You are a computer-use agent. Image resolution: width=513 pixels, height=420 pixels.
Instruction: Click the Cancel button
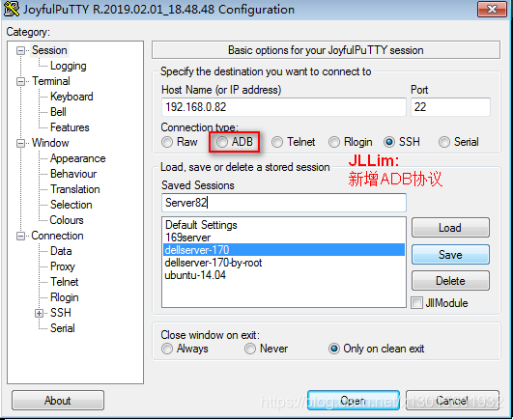tap(452, 401)
